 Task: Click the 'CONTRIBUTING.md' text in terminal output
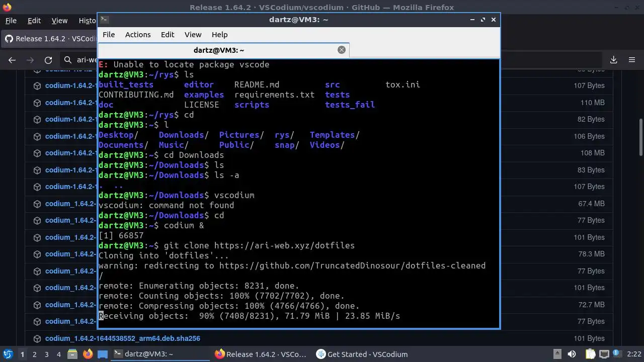136,95
